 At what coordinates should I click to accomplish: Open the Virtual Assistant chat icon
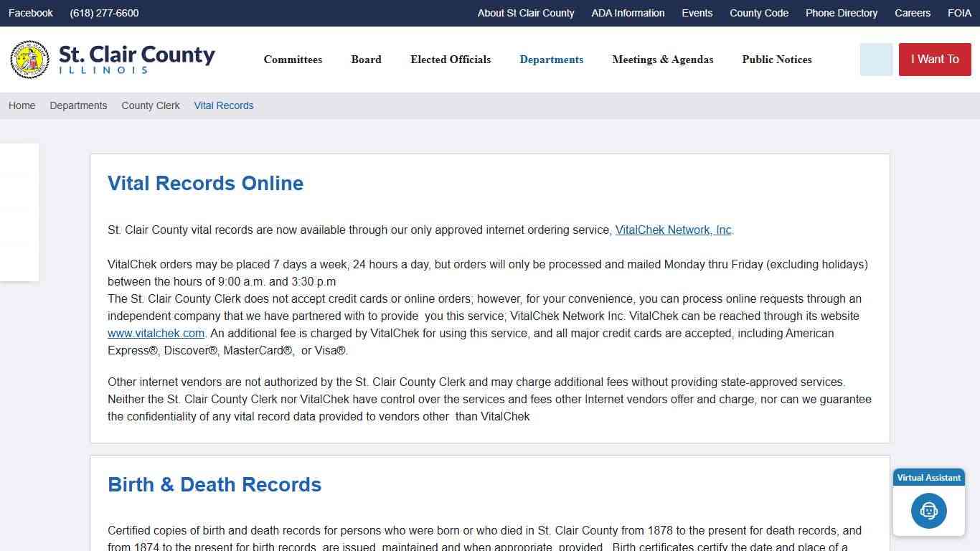click(x=928, y=511)
